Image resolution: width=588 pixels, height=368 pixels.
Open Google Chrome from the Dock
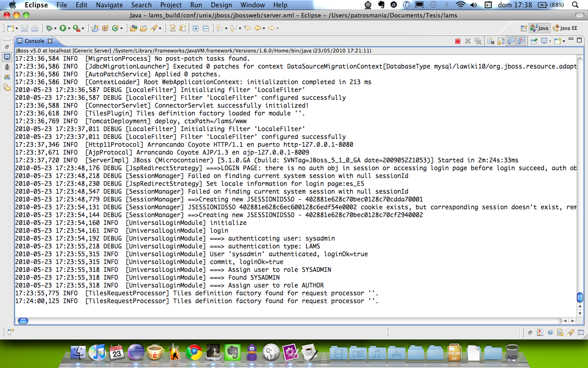point(194,353)
